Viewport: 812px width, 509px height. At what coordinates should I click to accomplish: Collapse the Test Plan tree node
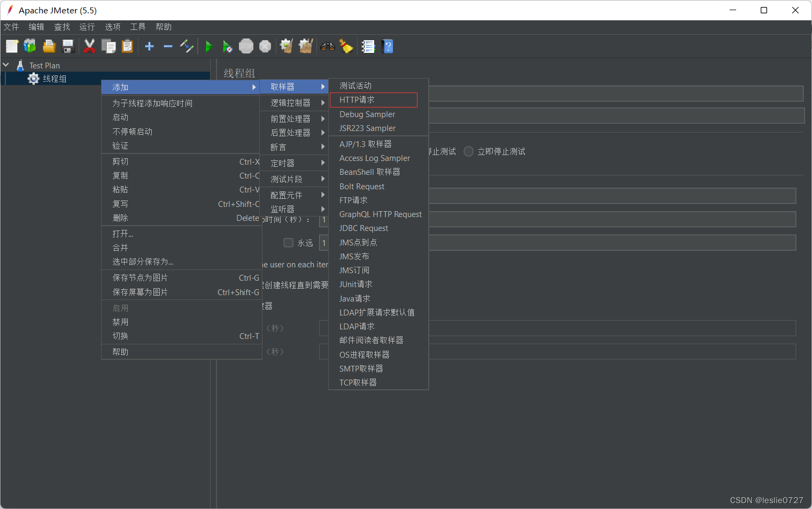[6, 65]
